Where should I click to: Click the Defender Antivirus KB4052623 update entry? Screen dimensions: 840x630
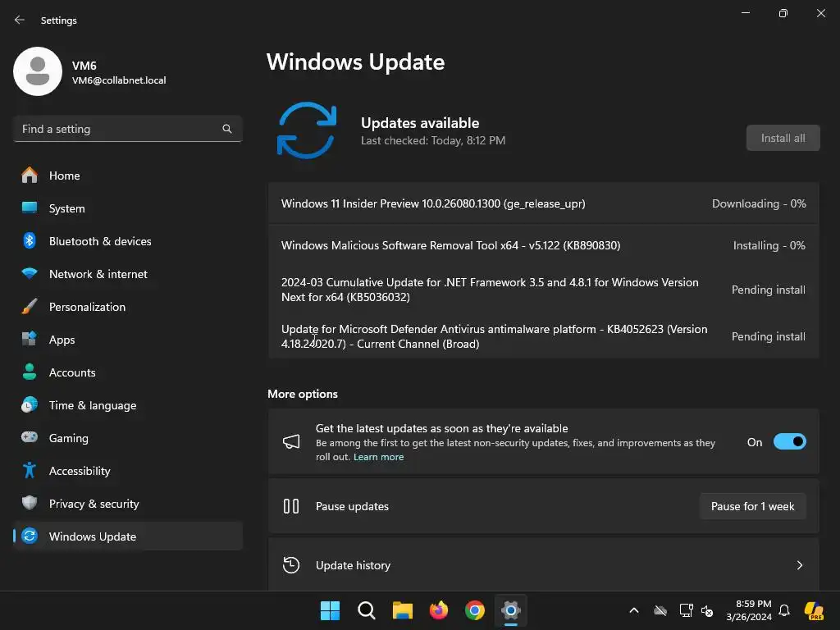coord(544,336)
